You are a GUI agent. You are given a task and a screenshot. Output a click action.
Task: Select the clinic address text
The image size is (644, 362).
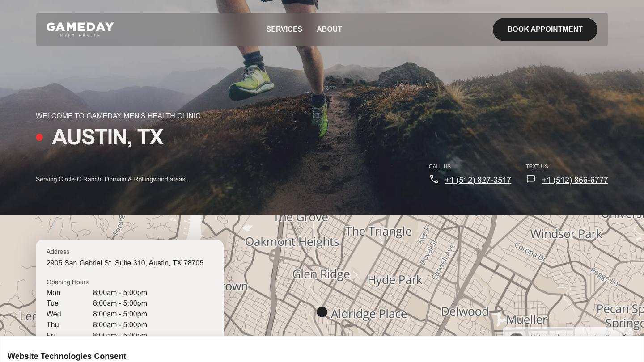[x=125, y=263]
